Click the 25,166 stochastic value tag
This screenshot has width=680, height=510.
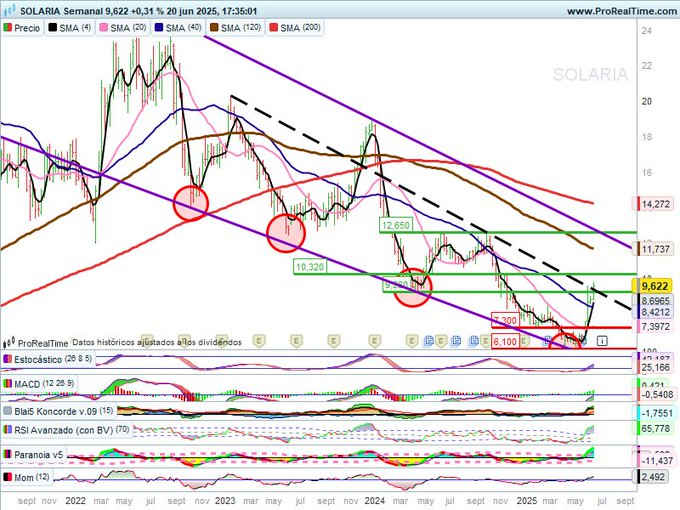click(x=656, y=368)
